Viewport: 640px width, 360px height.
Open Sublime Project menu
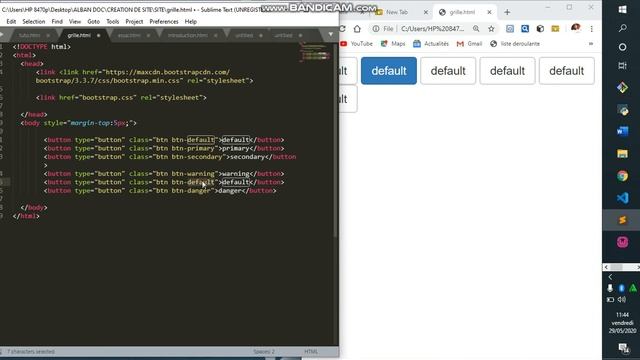[x=134, y=22]
